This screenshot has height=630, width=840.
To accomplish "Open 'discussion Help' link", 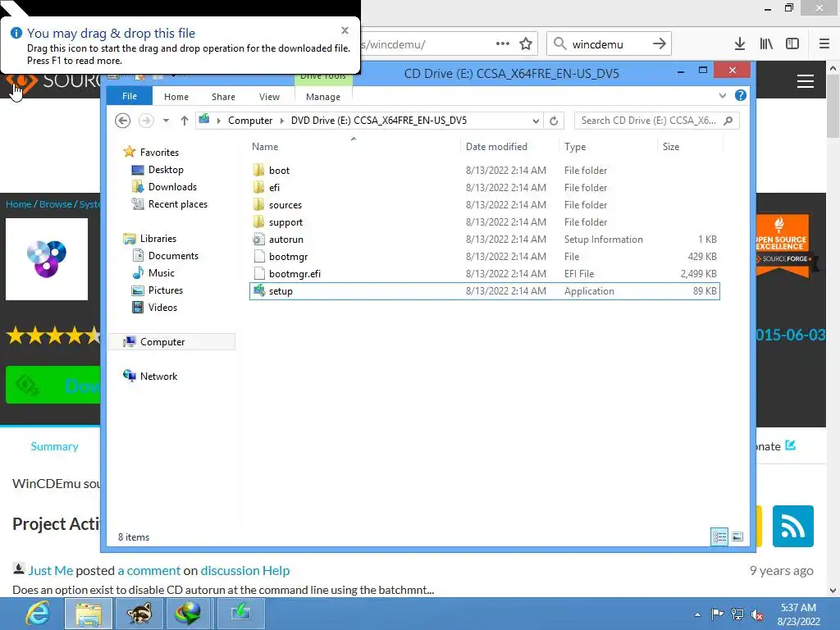I will point(244,571).
